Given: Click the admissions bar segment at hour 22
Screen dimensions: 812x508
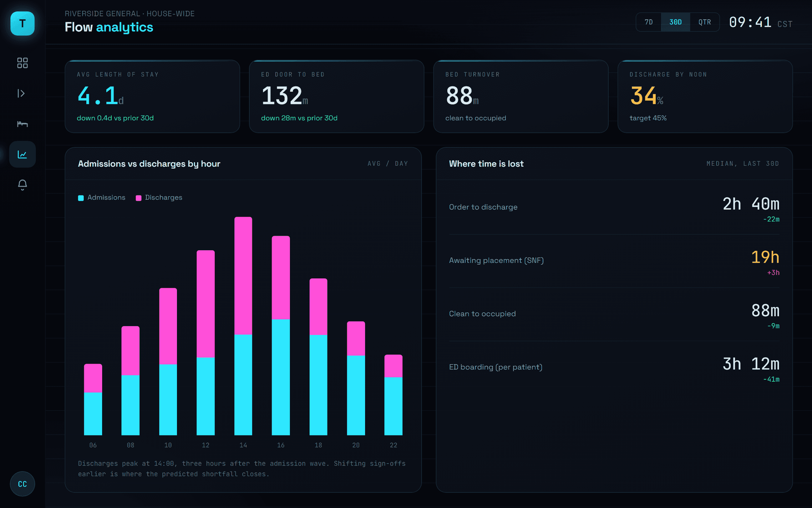Looking at the screenshot, I should click(393, 406).
